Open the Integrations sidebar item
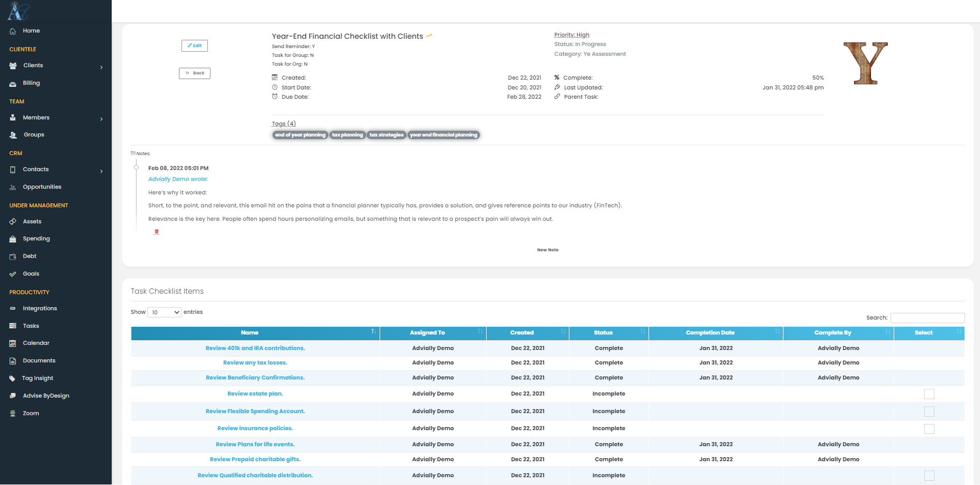 (39, 308)
